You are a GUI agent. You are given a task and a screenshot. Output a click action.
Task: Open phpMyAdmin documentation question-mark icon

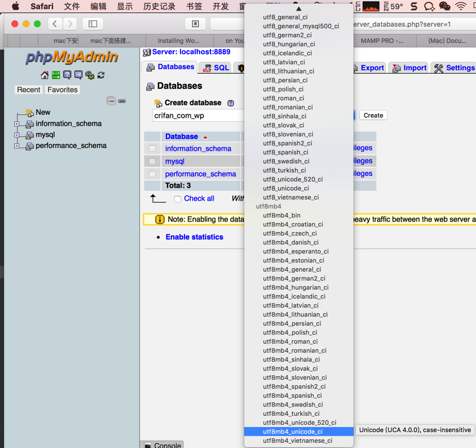coord(67,75)
